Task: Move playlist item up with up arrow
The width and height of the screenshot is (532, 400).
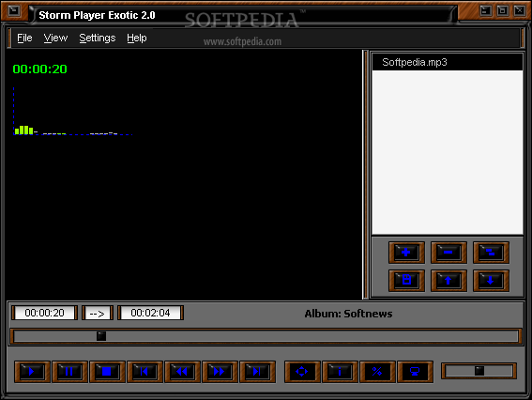Action: pyautogui.click(x=448, y=281)
